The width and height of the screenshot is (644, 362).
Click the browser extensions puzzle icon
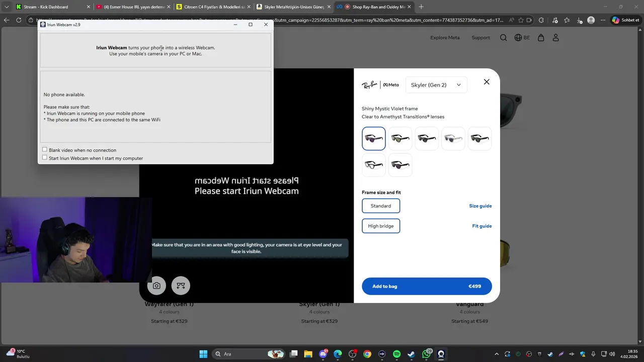tap(541, 20)
